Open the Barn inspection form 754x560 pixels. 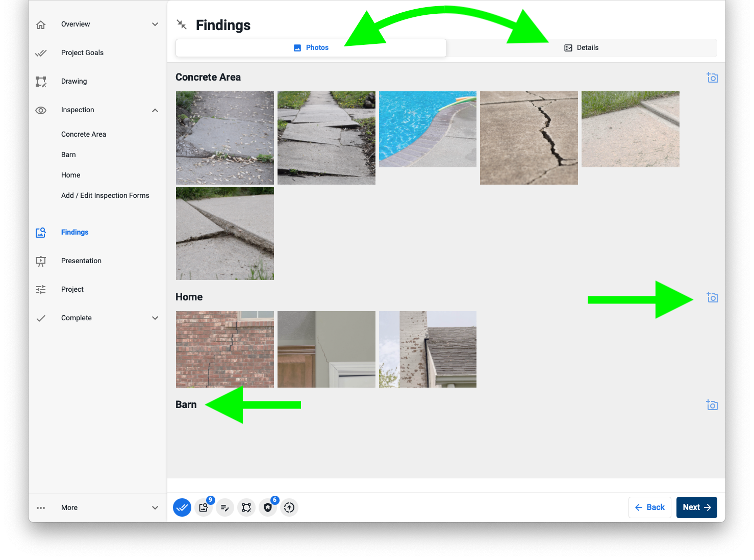pos(68,155)
